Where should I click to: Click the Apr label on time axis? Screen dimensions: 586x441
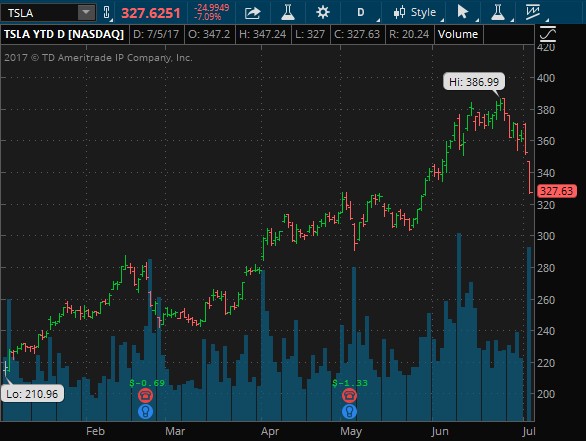coord(270,431)
